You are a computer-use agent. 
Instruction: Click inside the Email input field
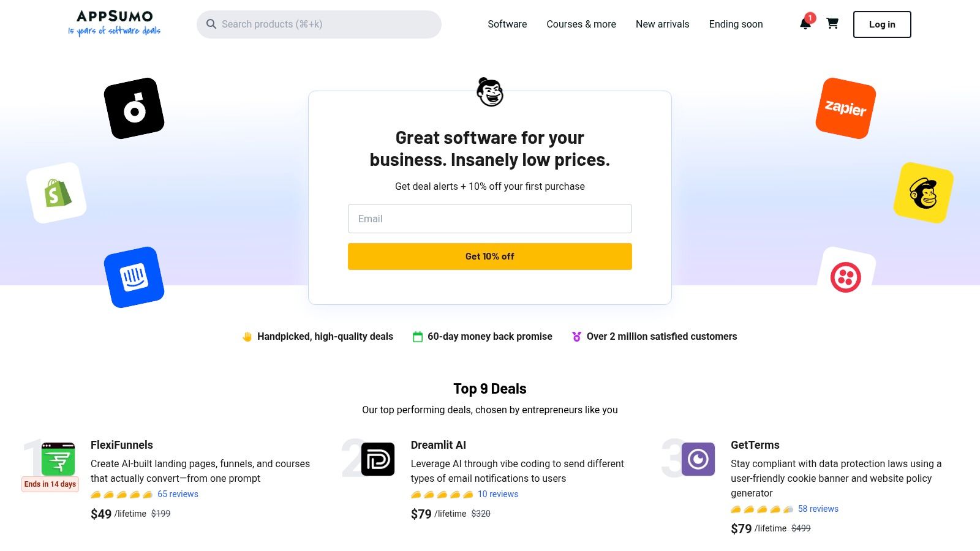click(x=489, y=219)
